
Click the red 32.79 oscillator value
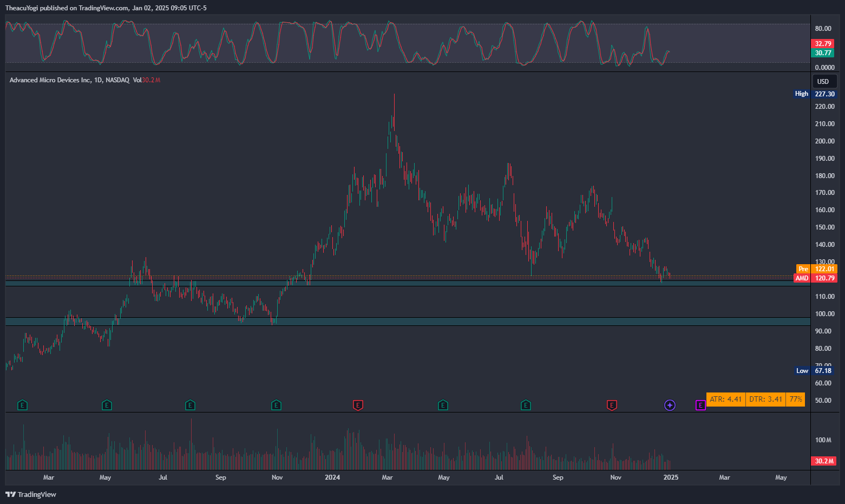click(823, 44)
